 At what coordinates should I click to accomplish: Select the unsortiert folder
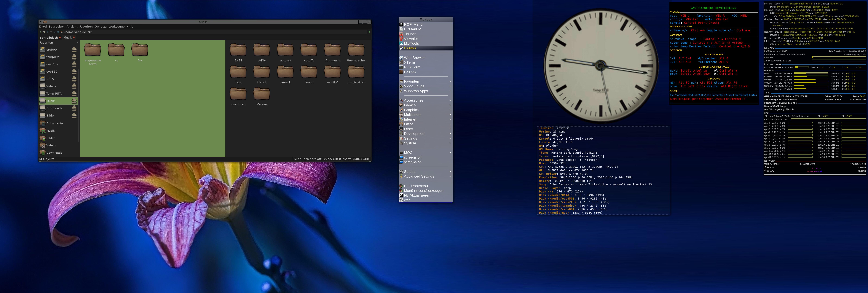point(238,97)
